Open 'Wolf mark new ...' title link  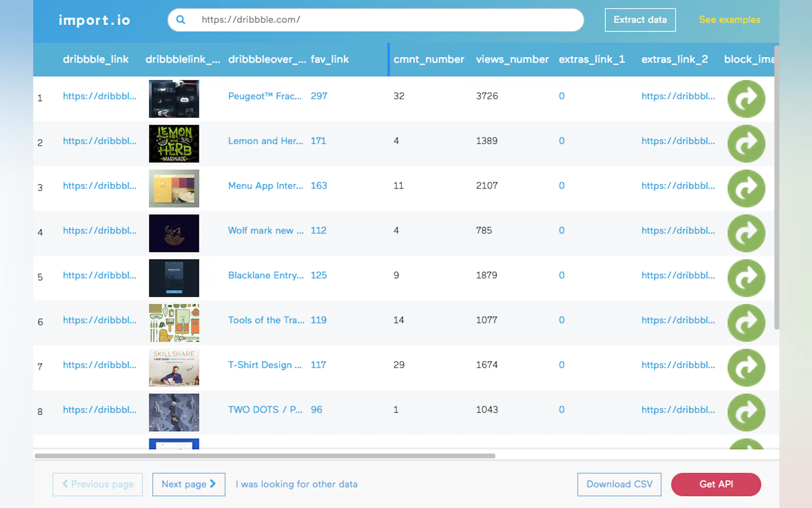point(266,230)
